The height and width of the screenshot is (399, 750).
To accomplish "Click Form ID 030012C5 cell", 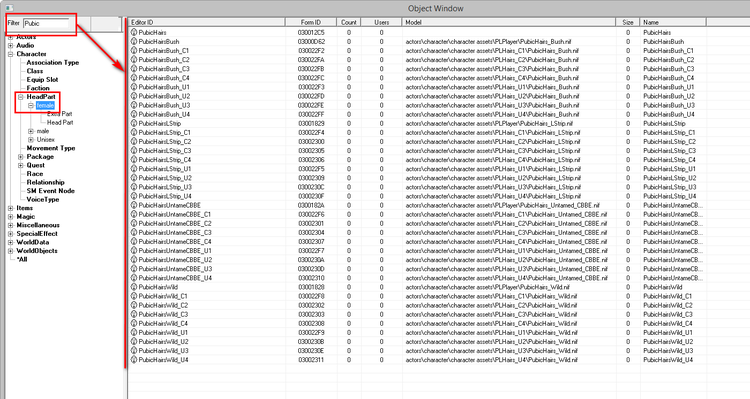I will (311, 33).
